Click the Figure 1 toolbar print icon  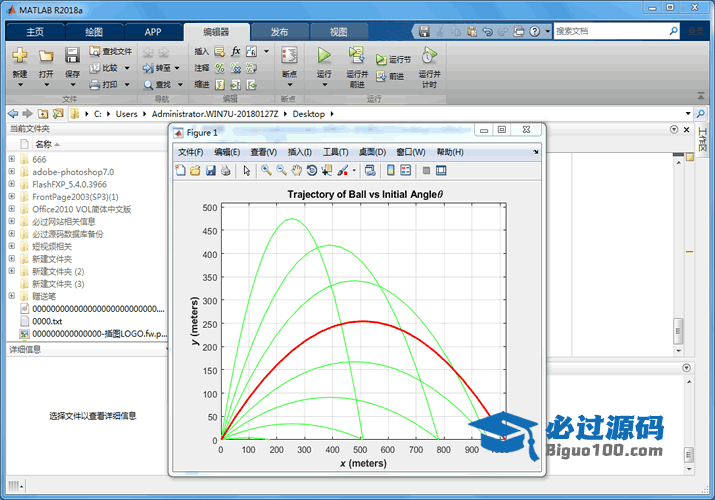coord(225,170)
